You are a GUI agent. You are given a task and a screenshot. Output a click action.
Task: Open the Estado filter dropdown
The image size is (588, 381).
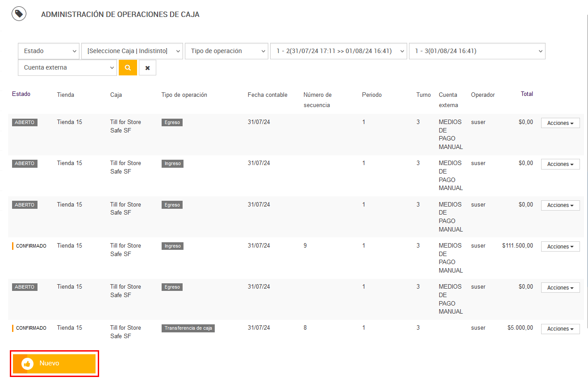click(x=49, y=51)
